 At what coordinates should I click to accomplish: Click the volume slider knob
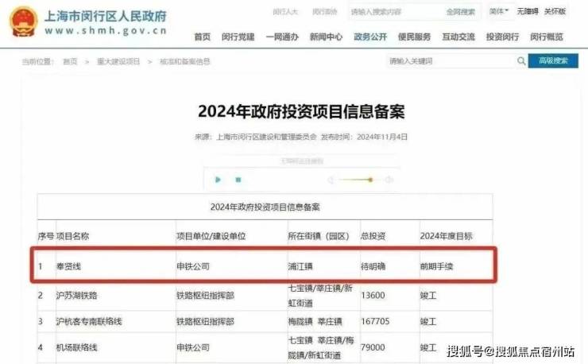(370, 180)
